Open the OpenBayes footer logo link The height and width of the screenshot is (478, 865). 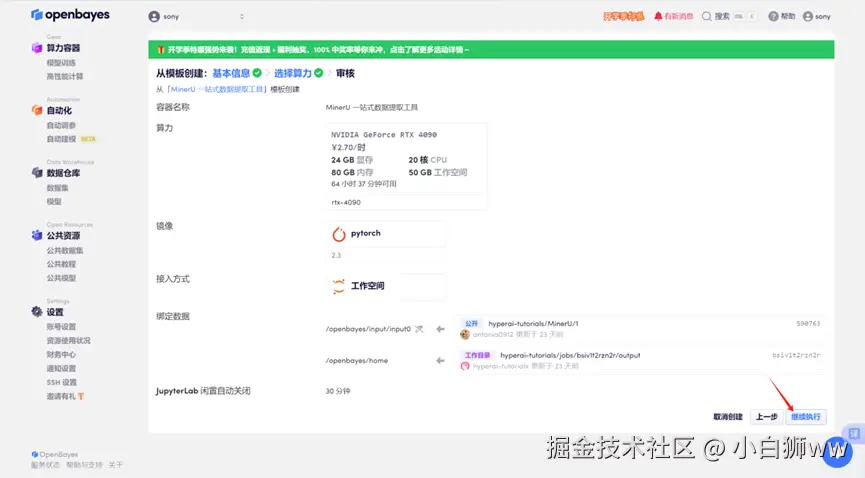[x=55, y=454]
